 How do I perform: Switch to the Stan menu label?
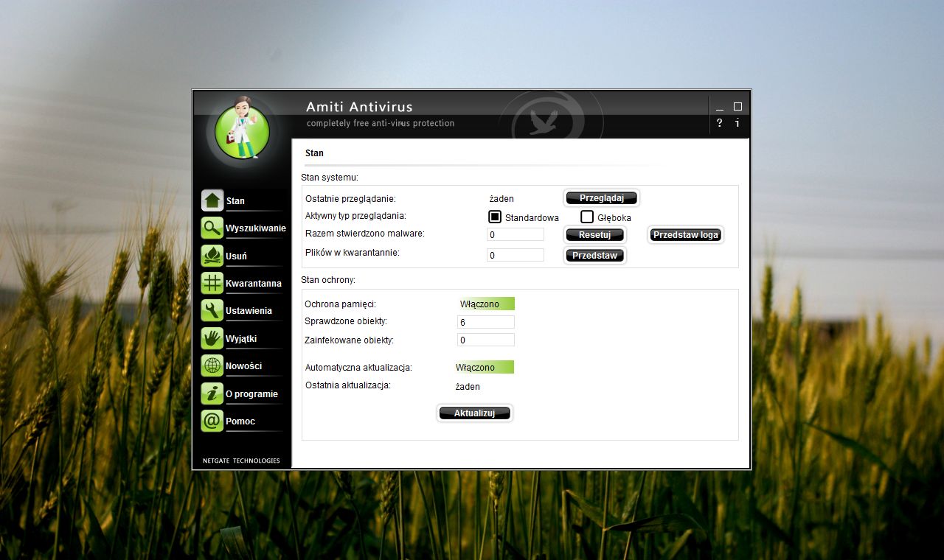point(235,201)
